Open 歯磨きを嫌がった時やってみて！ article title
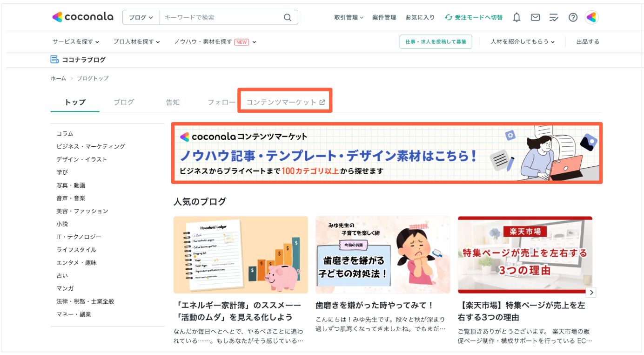 (375, 306)
